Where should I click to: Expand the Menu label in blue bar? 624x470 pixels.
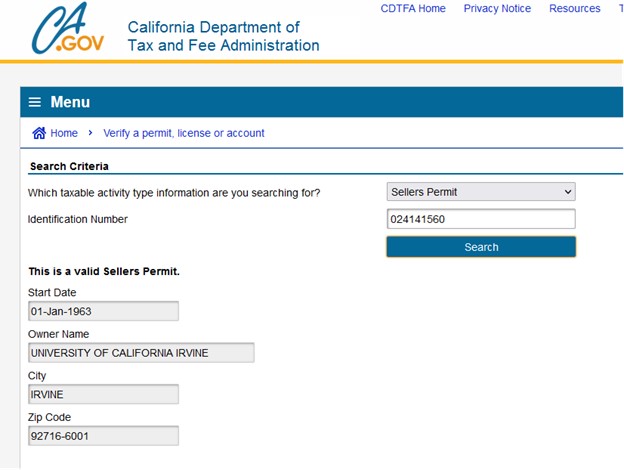pos(70,102)
